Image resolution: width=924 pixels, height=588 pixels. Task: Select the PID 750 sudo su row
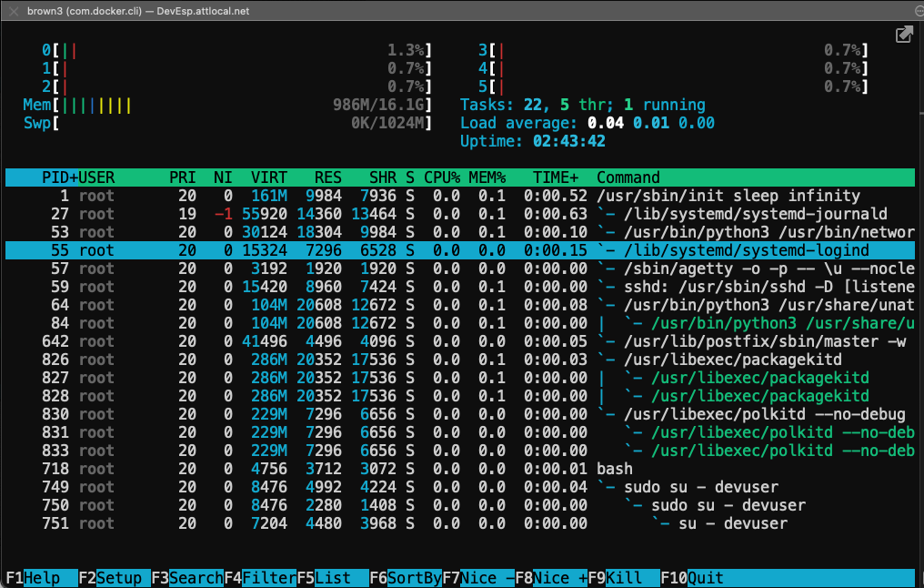460,505
